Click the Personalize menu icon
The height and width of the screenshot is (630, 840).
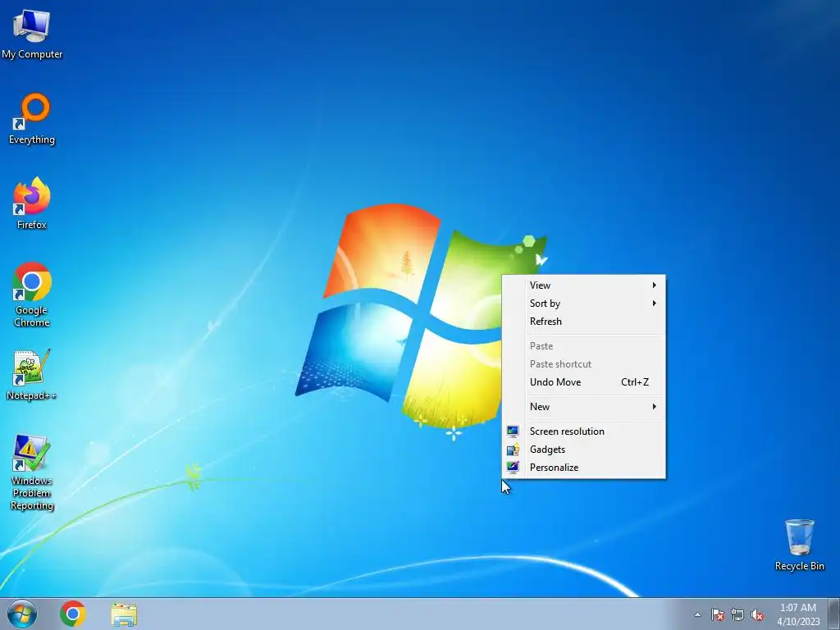513,467
